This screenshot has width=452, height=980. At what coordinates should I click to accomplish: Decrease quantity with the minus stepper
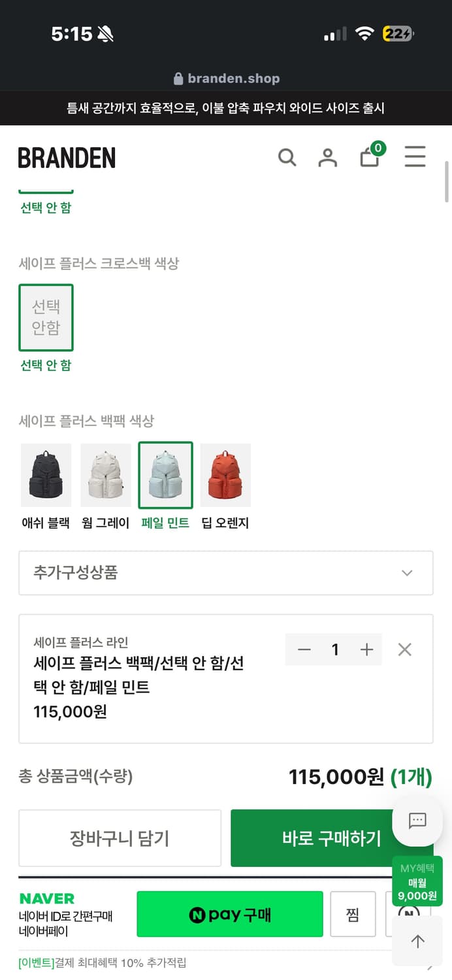[304, 649]
